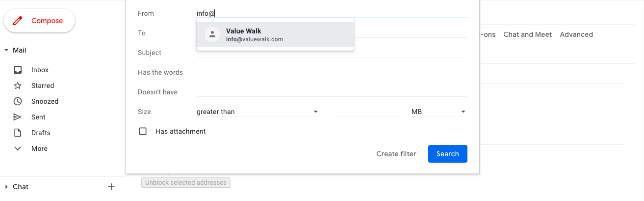Image resolution: width=644 pixels, height=201 pixels.
Task: Enable the Has attachment checkbox
Action: click(143, 131)
